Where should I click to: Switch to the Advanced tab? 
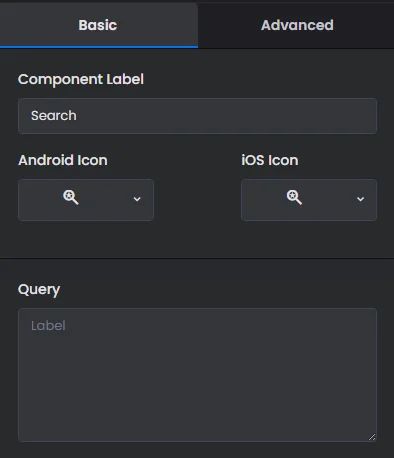(296, 25)
